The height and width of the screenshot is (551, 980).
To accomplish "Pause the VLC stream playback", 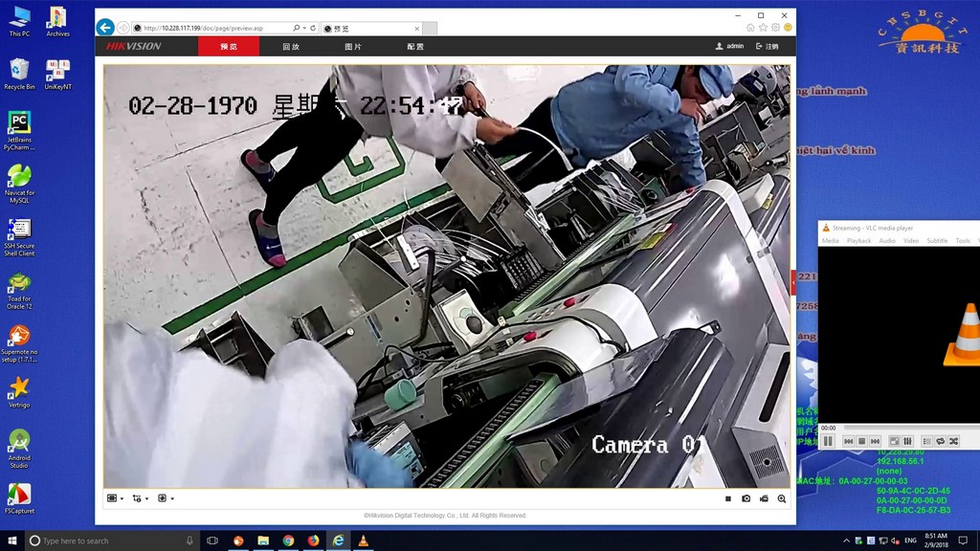I will (x=828, y=441).
